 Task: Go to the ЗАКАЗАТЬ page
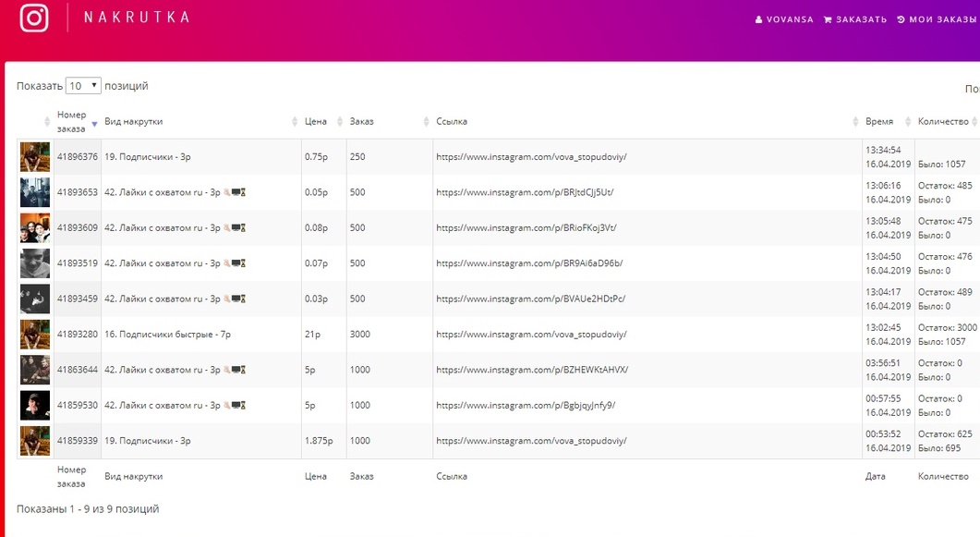point(854,19)
